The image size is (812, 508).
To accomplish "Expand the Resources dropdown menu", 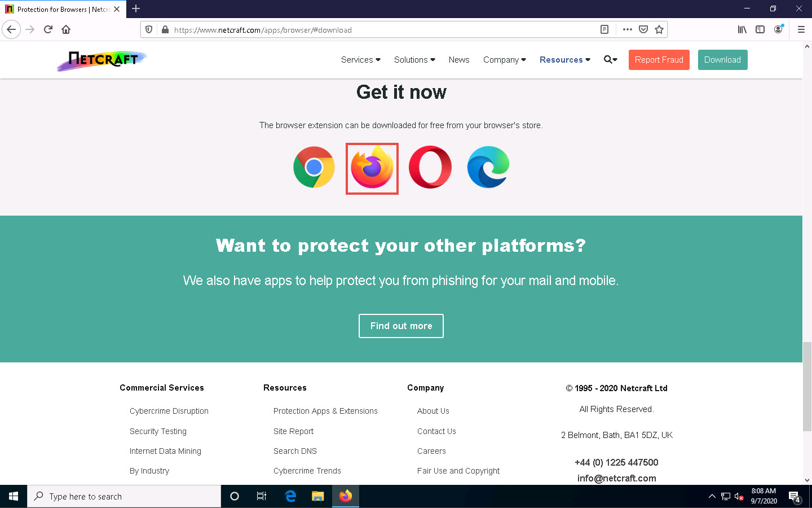I will (565, 59).
